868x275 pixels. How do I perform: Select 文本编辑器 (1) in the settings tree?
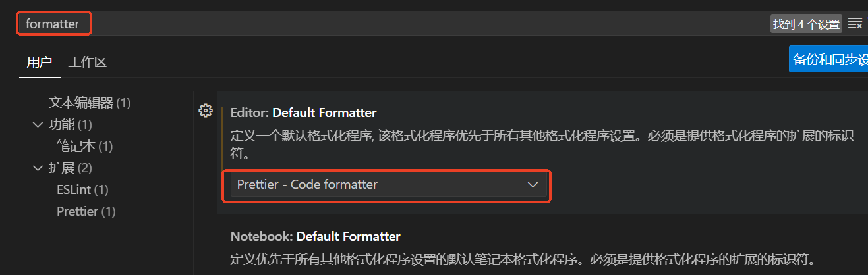click(90, 103)
